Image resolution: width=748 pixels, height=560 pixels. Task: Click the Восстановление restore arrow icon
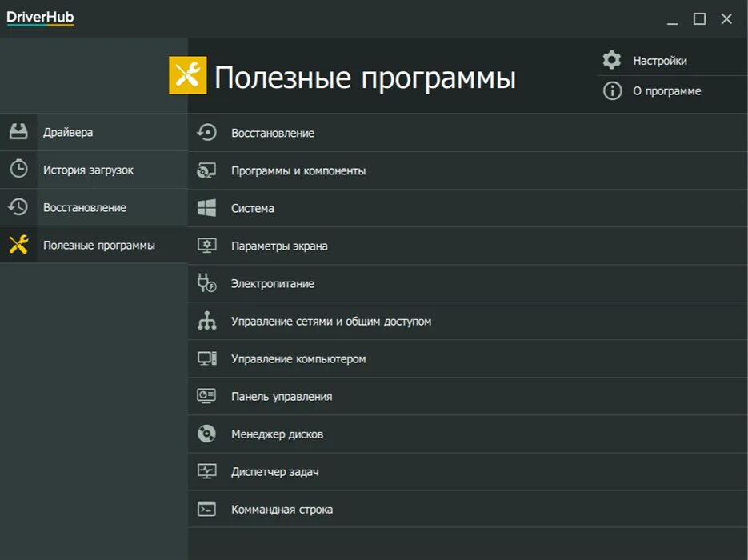(206, 133)
